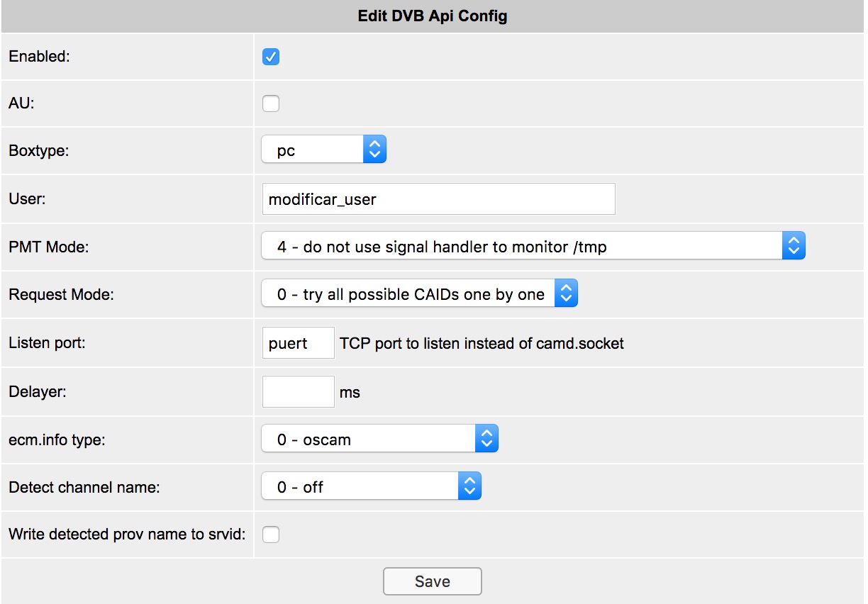Open Detect channel name dropdown
The image size is (868, 604).
click(x=372, y=486)
